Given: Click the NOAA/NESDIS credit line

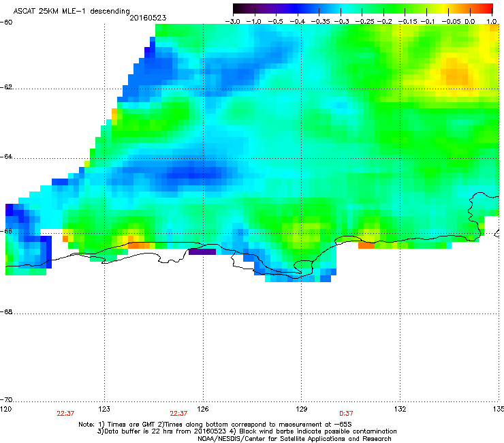Looking at the screenshot, I should 294,439.
